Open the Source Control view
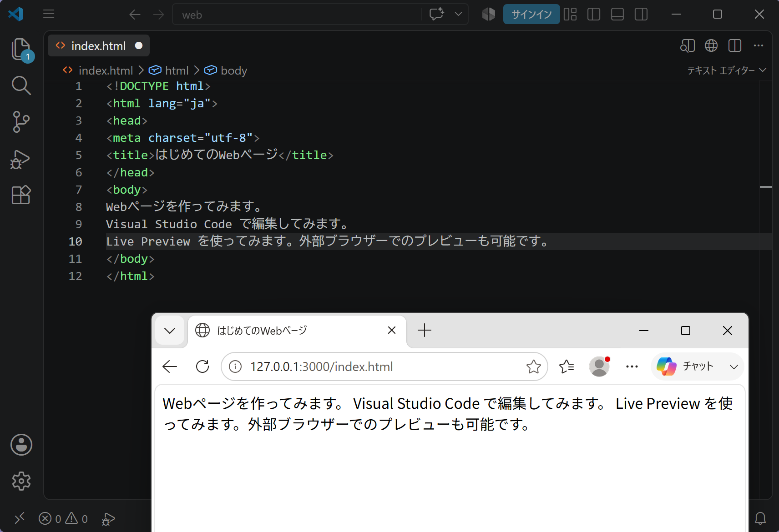The image size is (779, 532). click(21, 122)
